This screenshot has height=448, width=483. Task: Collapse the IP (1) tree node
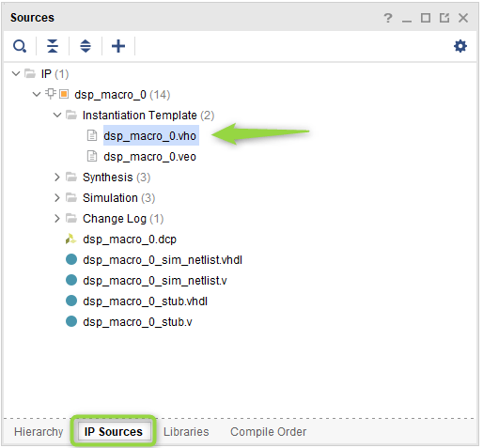16,74
